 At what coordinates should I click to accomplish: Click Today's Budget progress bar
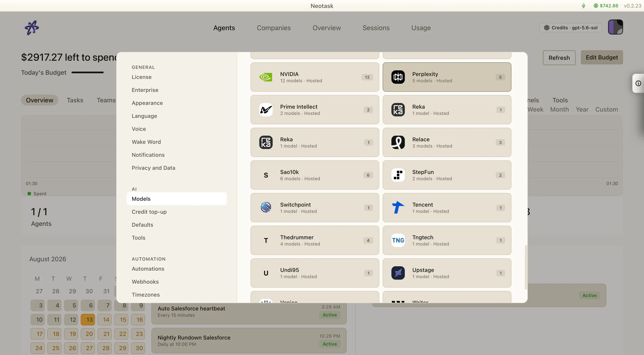point(87,73)
